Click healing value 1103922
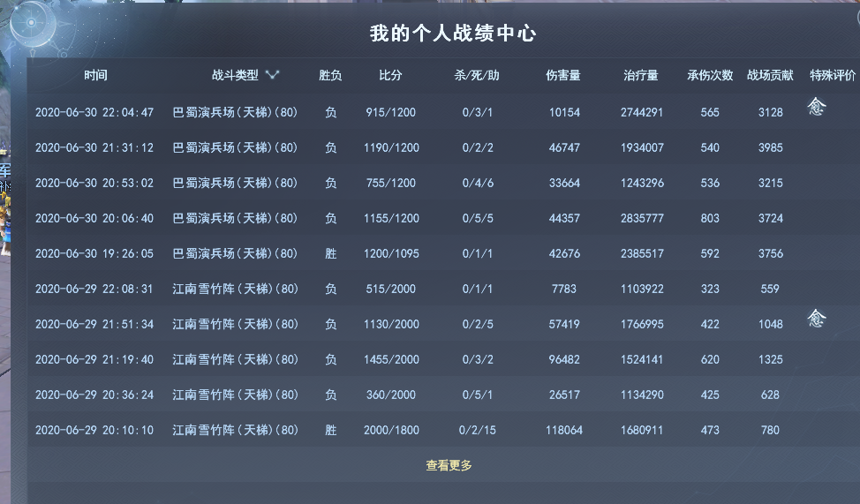Screen dimensions: 860x504 pyautogui.click(x=642, y=289)
